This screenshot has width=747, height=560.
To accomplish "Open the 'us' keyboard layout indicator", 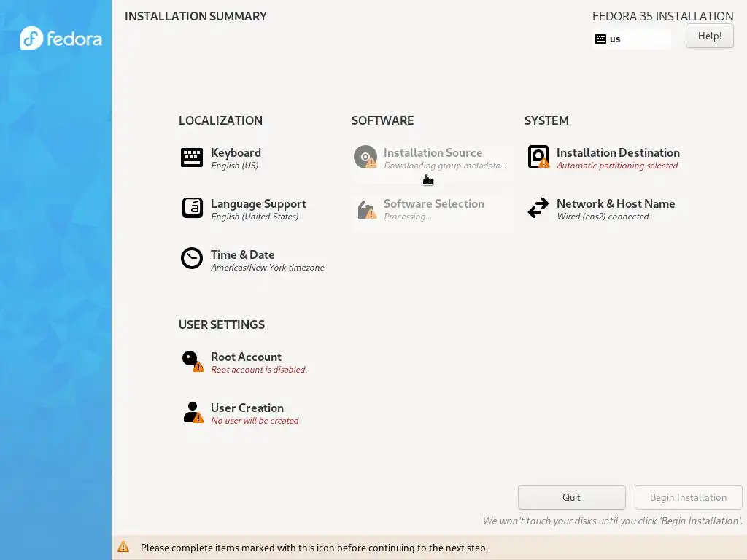I will coord(632,39).
